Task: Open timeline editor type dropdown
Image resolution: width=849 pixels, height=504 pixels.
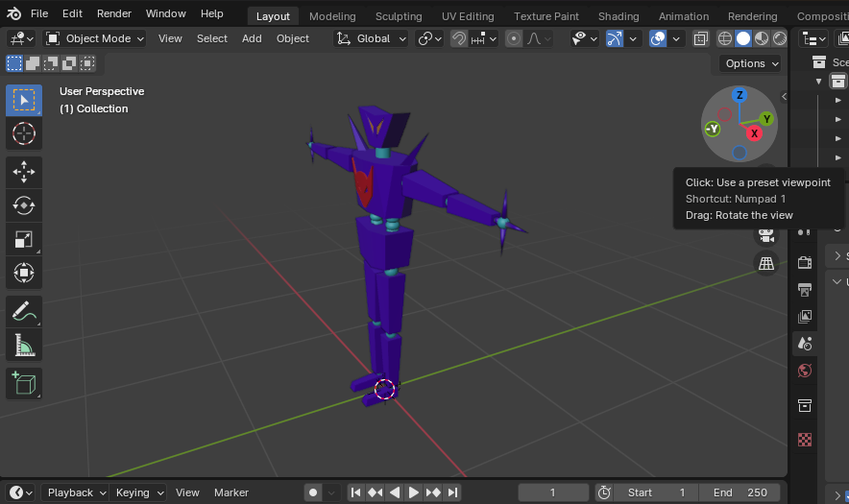Action: click(20, 492)
